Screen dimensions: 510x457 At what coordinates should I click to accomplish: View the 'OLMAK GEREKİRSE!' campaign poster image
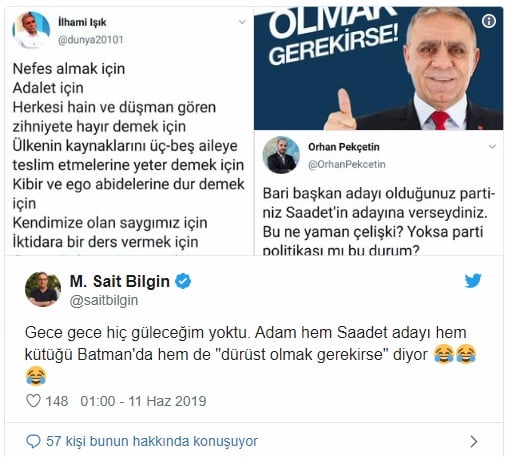[379, 68]
